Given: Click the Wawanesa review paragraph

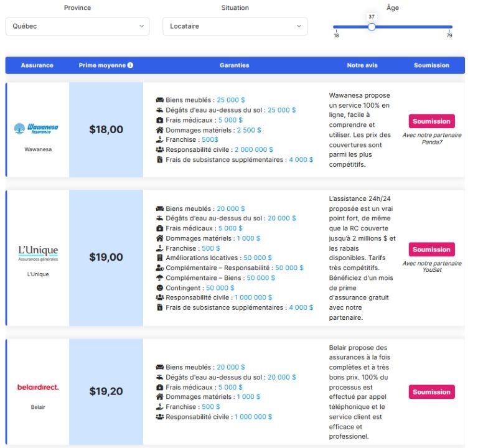Looking at the screenshot, I should pyautogui.click(x=360, y=130).
